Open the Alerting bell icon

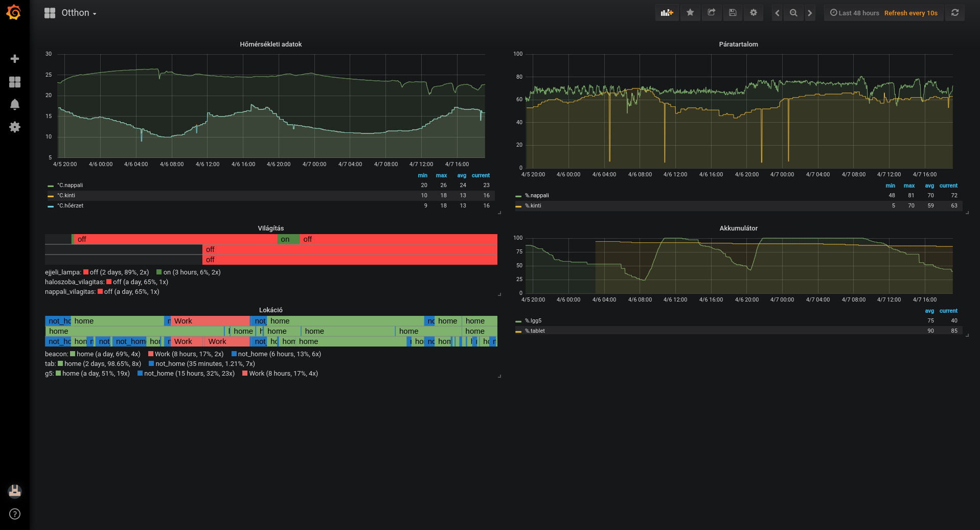[15, 104]
